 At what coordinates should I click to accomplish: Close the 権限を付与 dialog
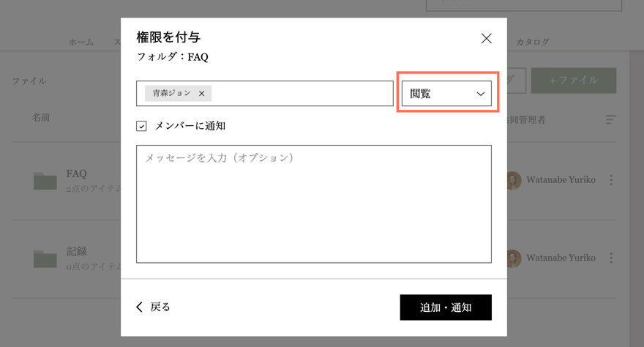(486, 39)
